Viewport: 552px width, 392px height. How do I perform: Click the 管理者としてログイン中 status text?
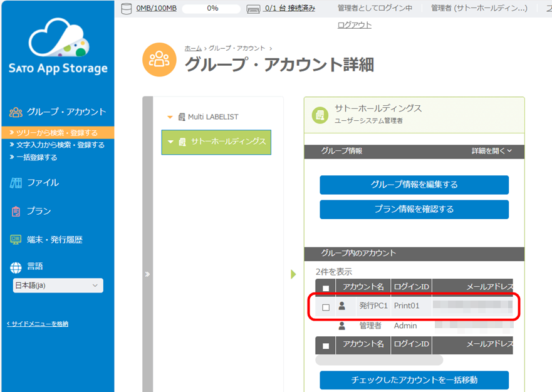tap(375, 8)
